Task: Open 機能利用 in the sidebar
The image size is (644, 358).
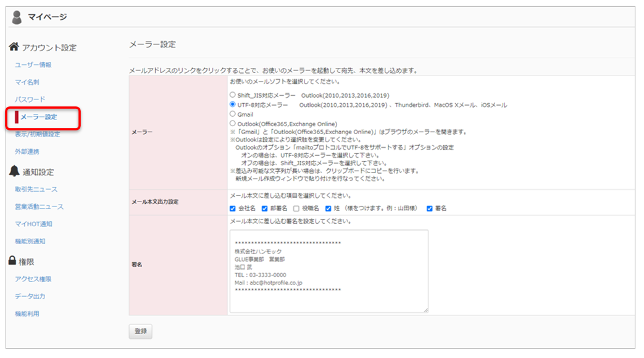Action: [27, 313]
